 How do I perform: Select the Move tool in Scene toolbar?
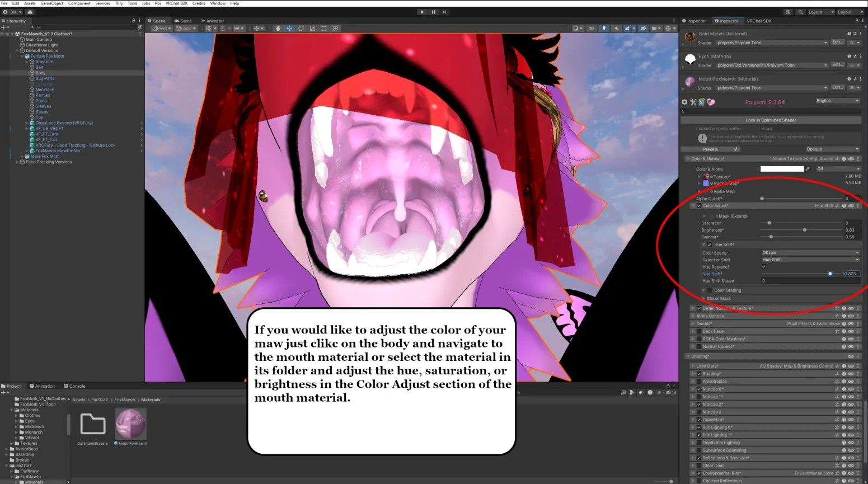pos(289,28)
